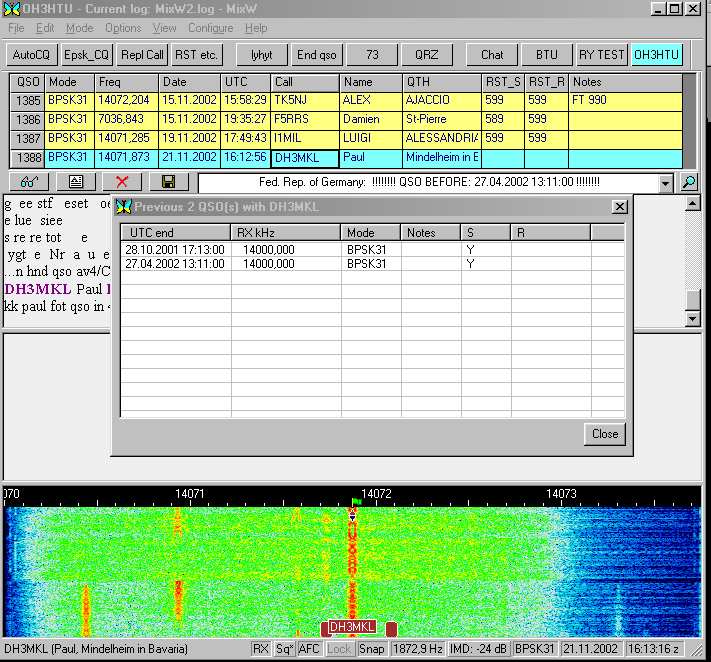Close the Previous QSOs dialog with X
Screen dimensions: 711x662
619,207
